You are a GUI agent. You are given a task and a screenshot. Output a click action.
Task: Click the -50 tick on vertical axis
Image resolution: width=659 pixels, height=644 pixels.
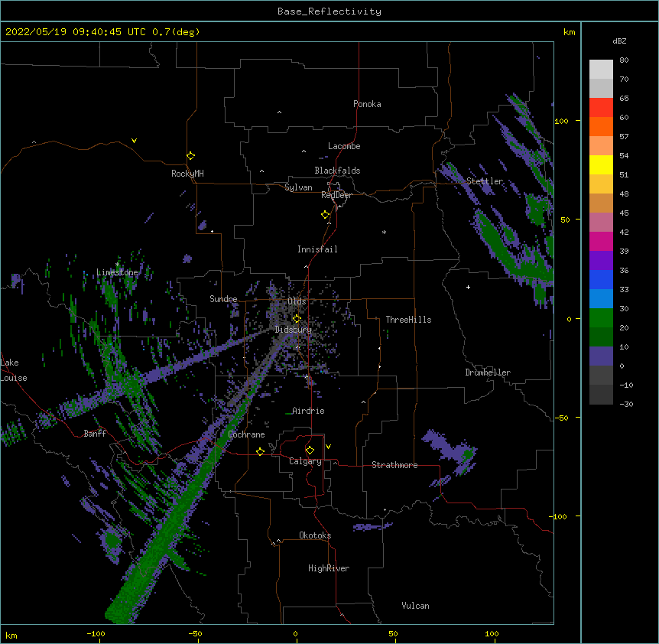point(562,418)
